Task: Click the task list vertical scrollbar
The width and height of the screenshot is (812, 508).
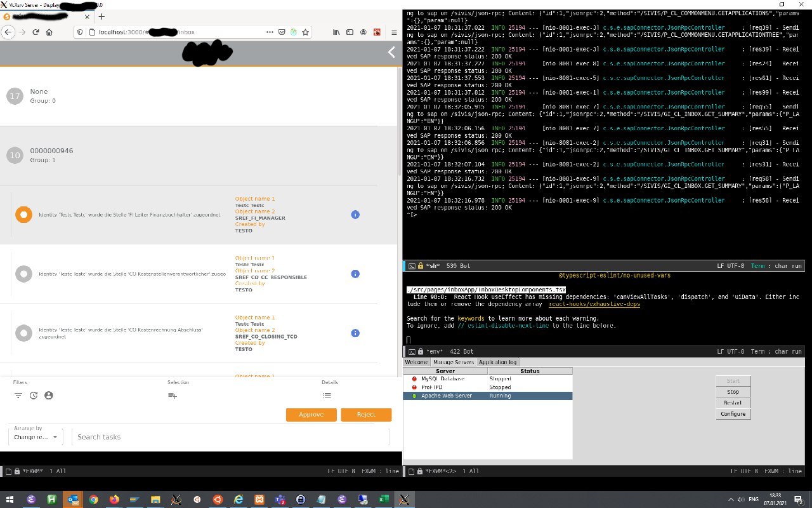Action: point(399,121)
